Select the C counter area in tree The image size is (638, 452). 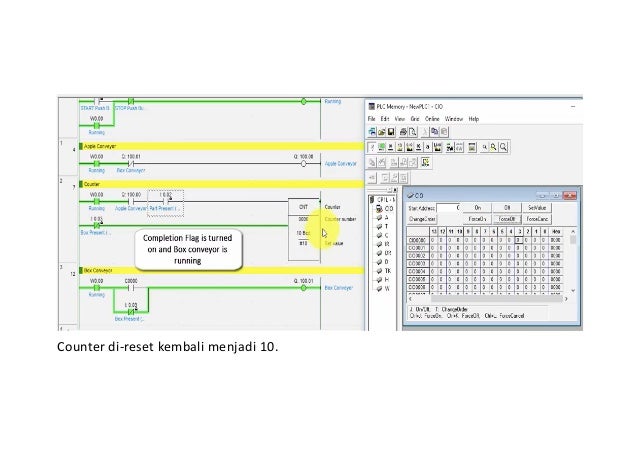(x=382, y=235)
